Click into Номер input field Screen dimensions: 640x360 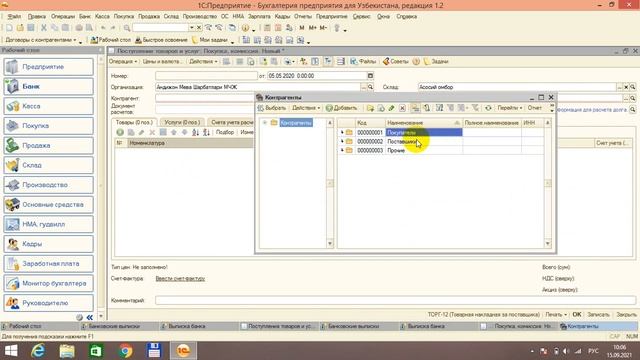[206, 76]
